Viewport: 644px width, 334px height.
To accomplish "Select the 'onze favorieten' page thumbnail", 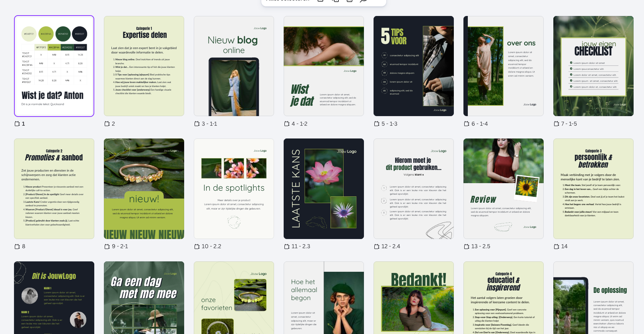I will tap(234, 298).
